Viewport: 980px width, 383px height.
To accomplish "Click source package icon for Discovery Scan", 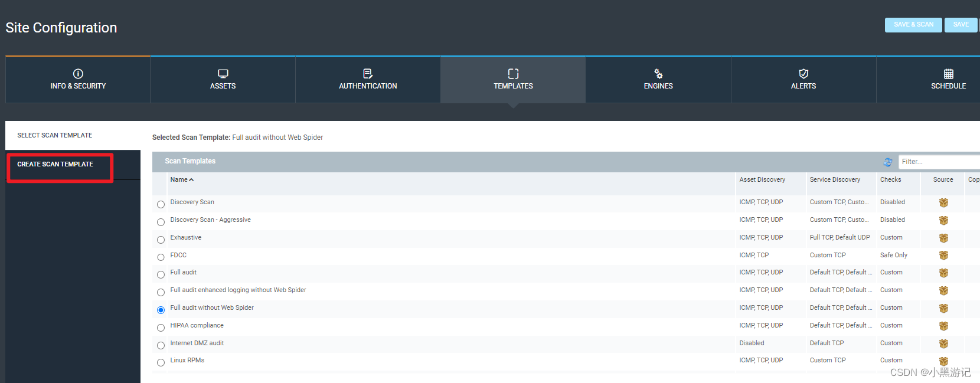I will [943, 203].
